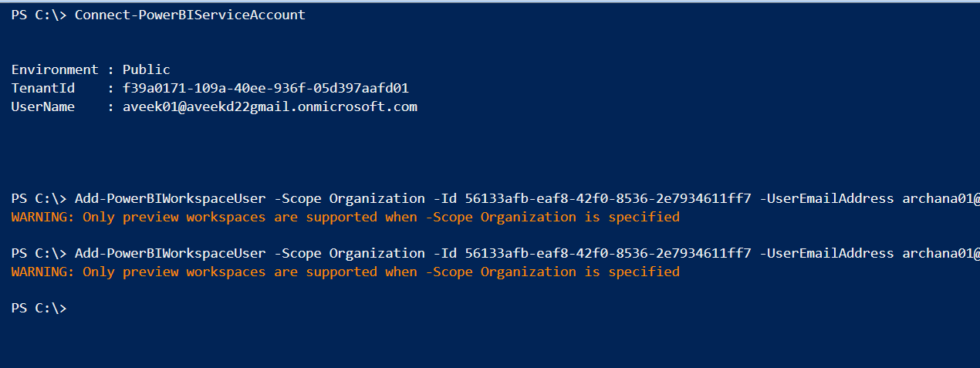Click the empty PS C:\> prompt at the bottom
980x368 pixels.
(39, 308)
